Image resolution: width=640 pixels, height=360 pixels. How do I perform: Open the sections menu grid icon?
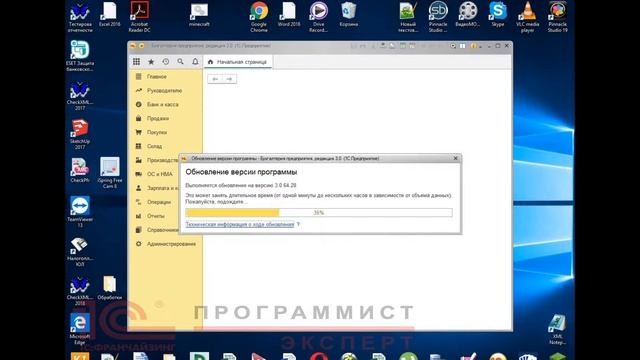(x=136, y=62)
